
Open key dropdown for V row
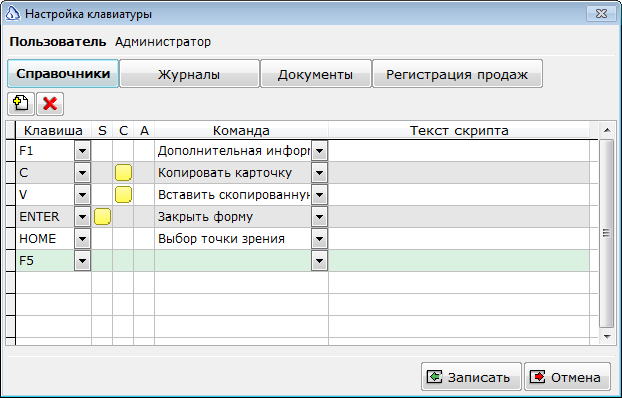pos(83,195)
